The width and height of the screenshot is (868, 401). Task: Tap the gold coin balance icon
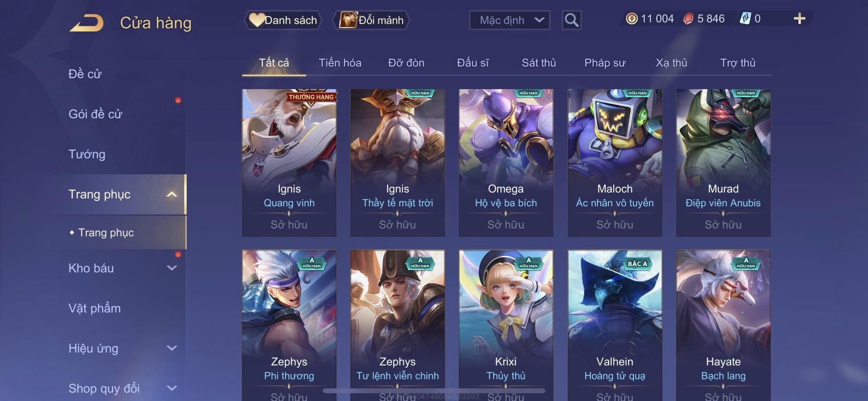(x=632, y=19)
